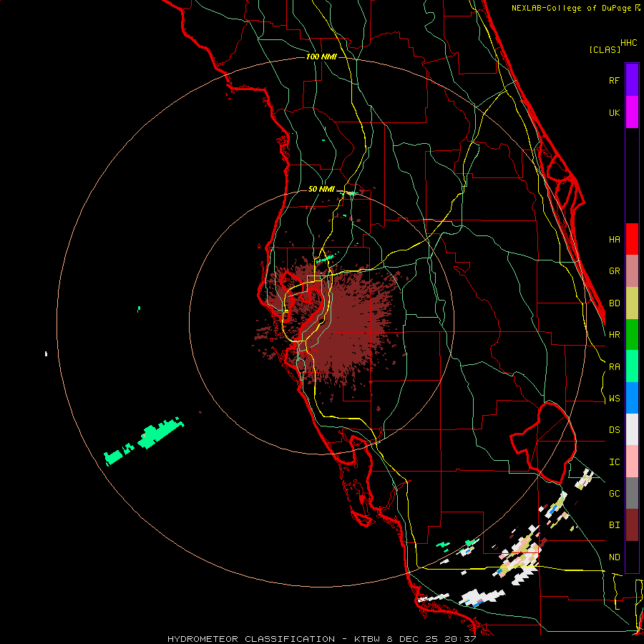The height and width of the screenshot is (644, 644).
Task: Click the "HA" legend label text
Action: point(614,239)
